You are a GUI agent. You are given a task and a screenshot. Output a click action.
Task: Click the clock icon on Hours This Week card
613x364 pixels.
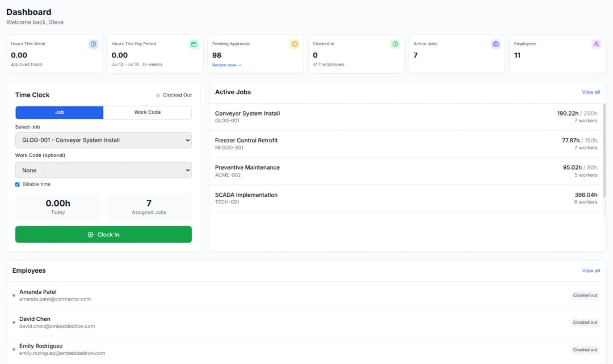(x=93, y=44)
